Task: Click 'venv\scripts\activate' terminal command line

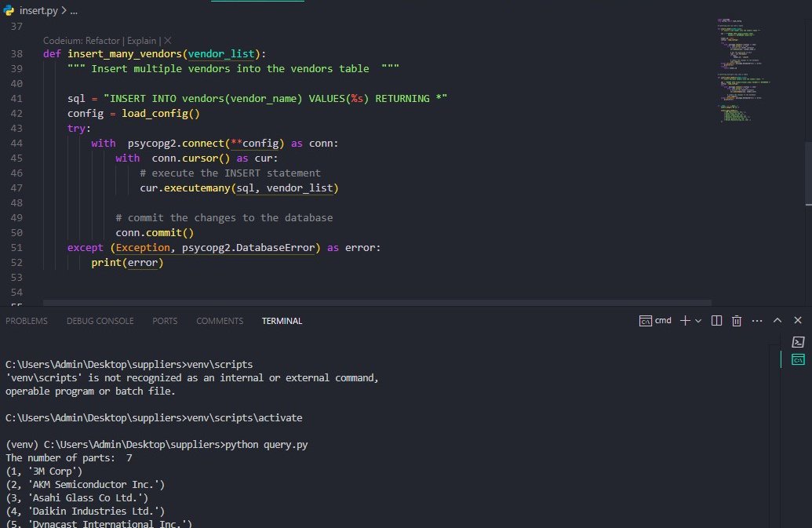Action: [154, 417]
